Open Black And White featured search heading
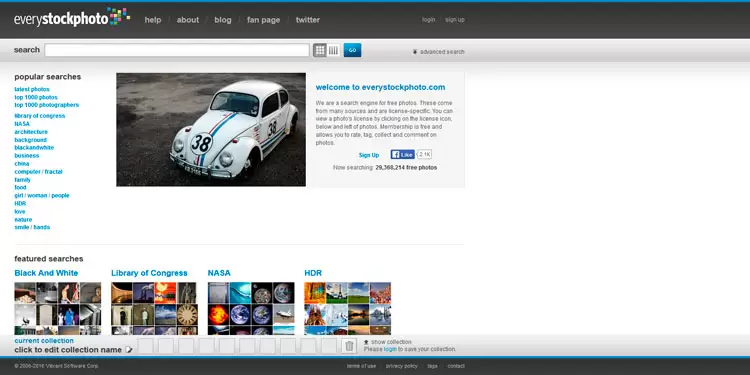The height and width of the screenshot is (375, 750). 46,273
